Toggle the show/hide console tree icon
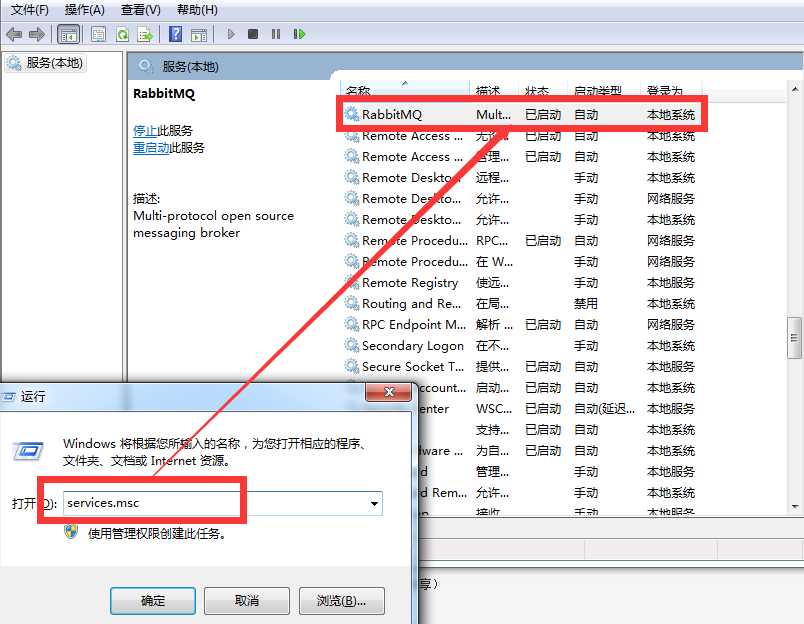This screenshot has width=804, height=624. pyautogui.click(x=68, y=34)
